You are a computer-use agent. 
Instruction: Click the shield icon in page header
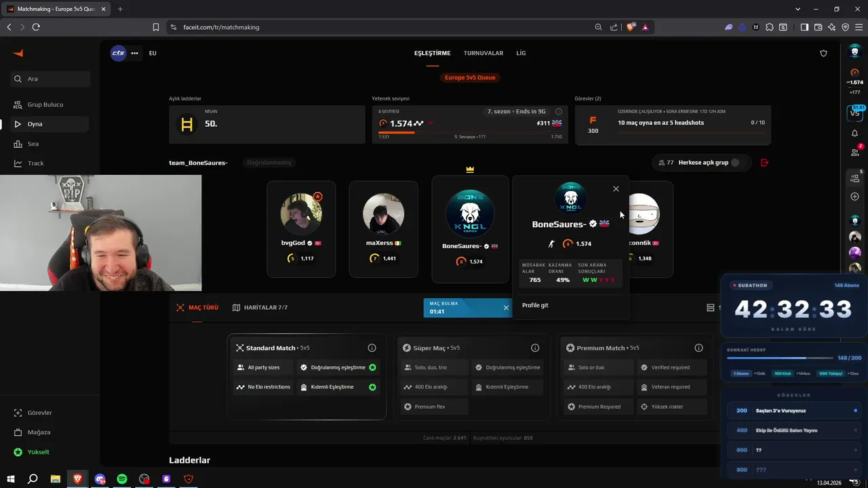pyautogui.click(x=823, y=53)
